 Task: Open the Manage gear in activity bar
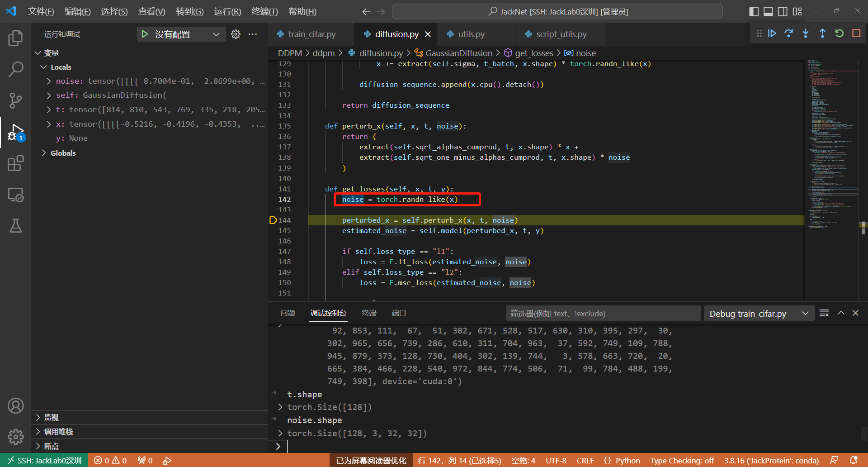15,437
